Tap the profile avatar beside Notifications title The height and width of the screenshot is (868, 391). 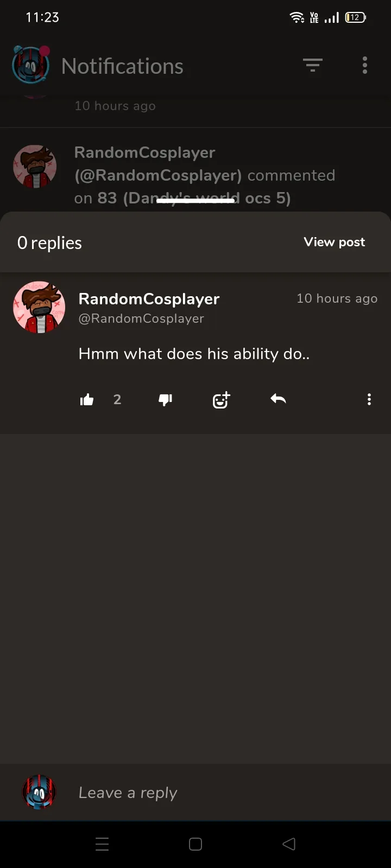[31, 65]
